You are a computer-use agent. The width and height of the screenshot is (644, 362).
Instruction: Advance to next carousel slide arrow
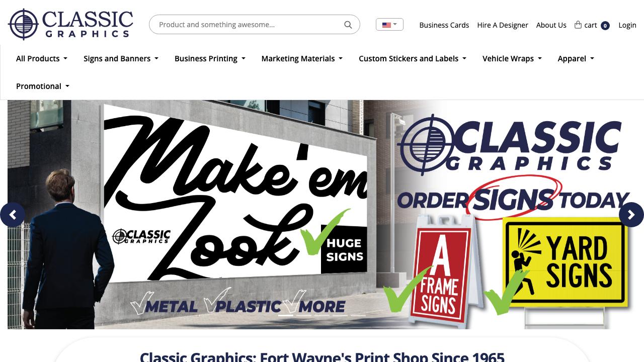[x=631, y=215]
